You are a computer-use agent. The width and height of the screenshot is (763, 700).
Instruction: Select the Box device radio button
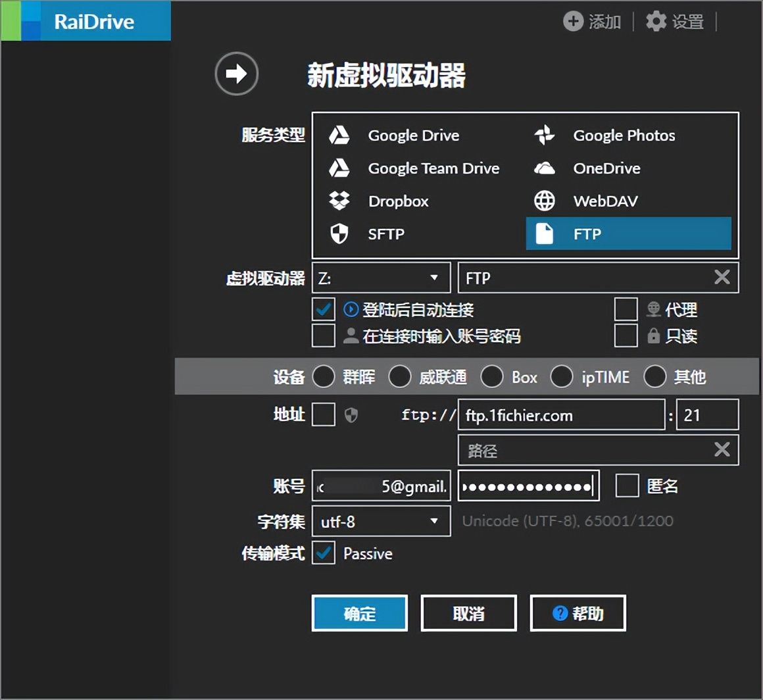pyautogui.click(x=492, y=376)
